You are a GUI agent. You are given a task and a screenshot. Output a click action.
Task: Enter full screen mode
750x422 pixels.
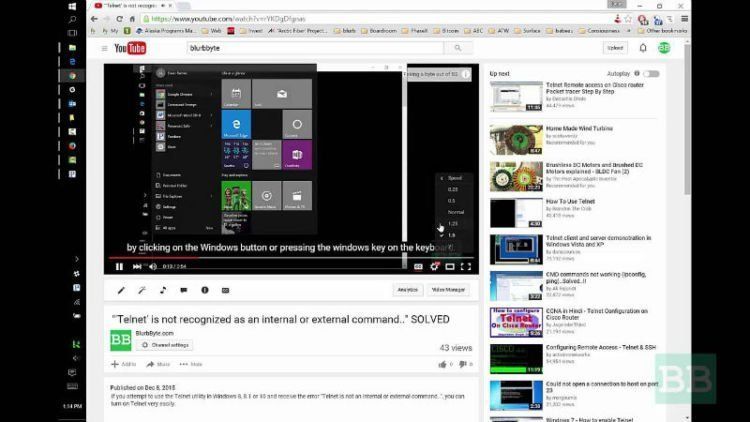point(466,267)
